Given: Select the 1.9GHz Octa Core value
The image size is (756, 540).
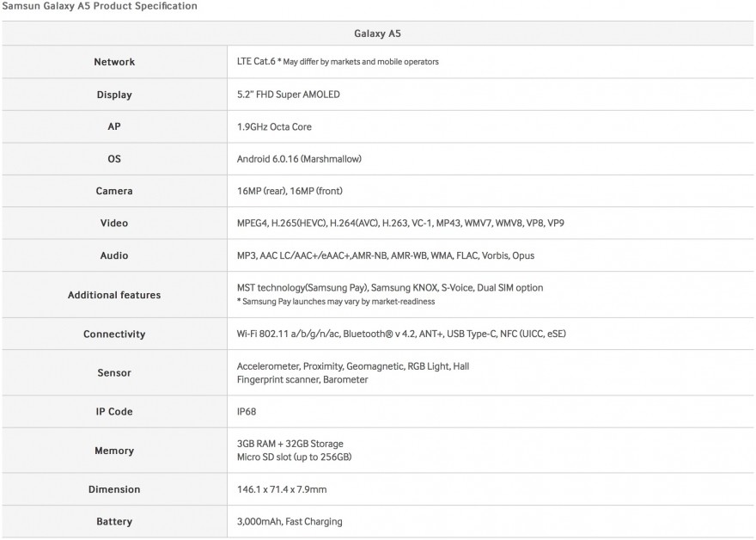Looking at the screenshot, I should click(274, 127).
